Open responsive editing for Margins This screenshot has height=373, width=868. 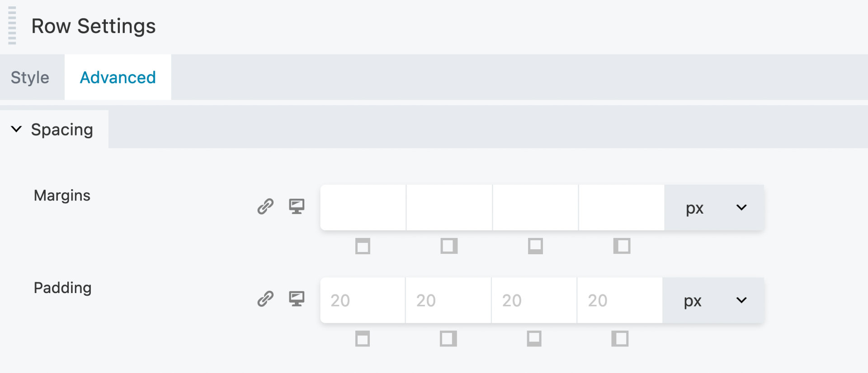click(297, 206)
